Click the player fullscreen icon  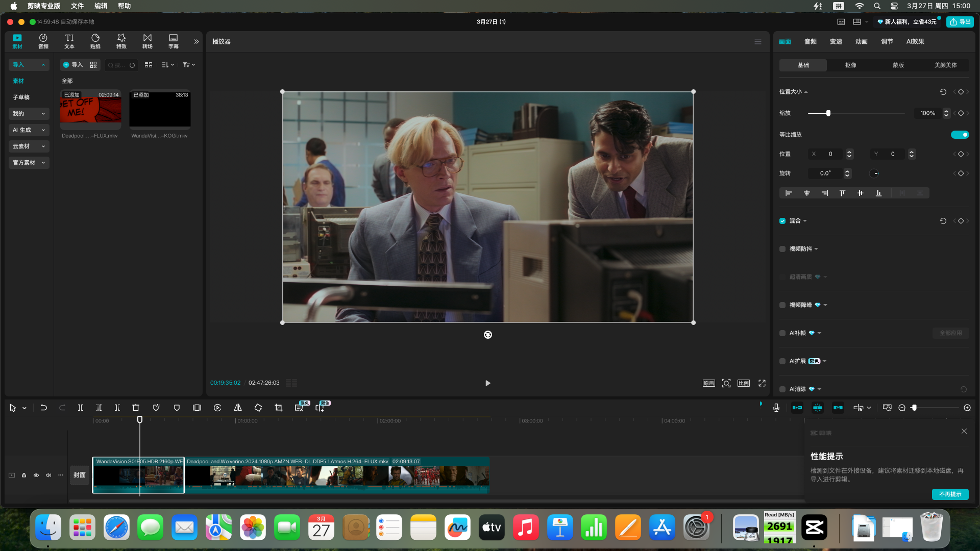[762, 383]
